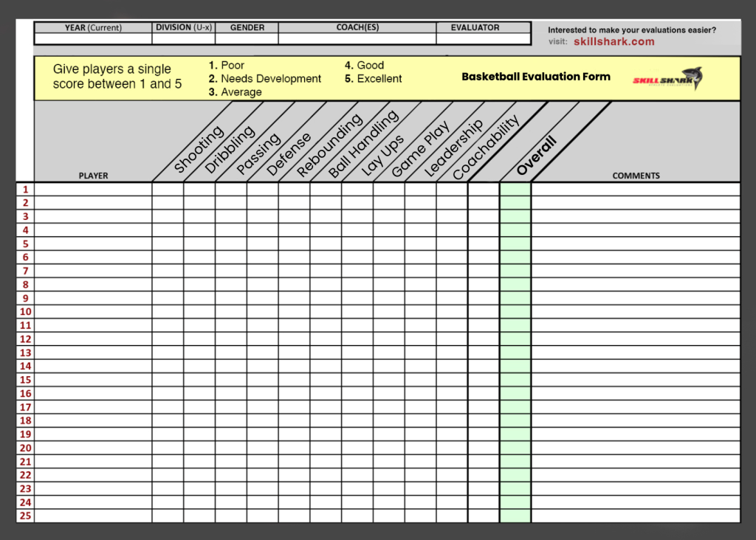This screenshot has width=756, height=540.
Task: Click the '2. Needs Development' legend entry
Action: coord(265,78)
